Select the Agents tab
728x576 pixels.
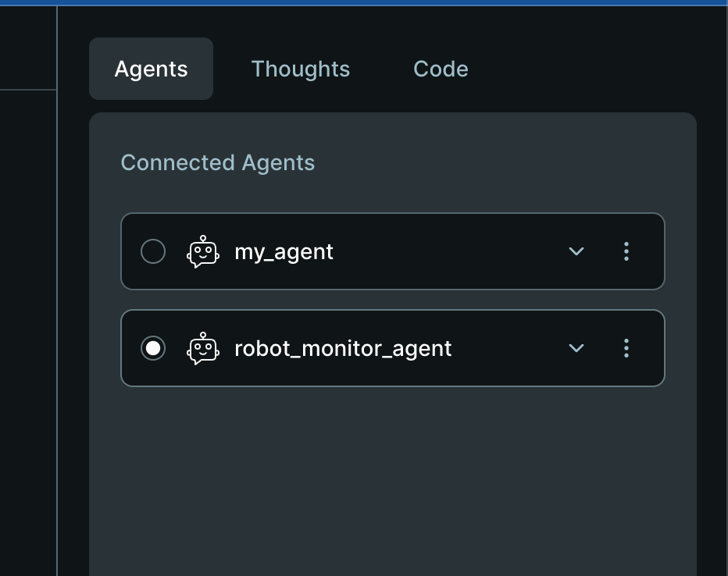151,69
